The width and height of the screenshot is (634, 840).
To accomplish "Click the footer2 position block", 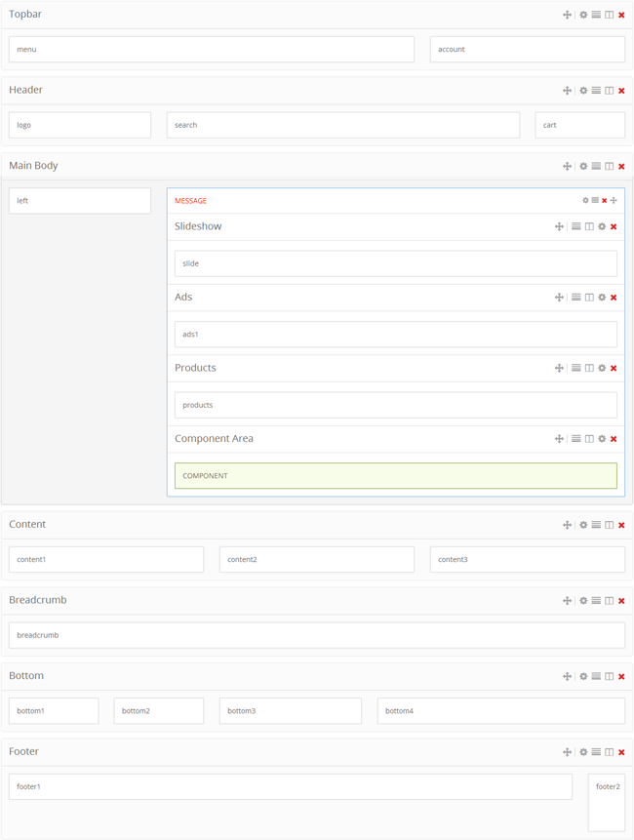I will click(x=606, y=802).
